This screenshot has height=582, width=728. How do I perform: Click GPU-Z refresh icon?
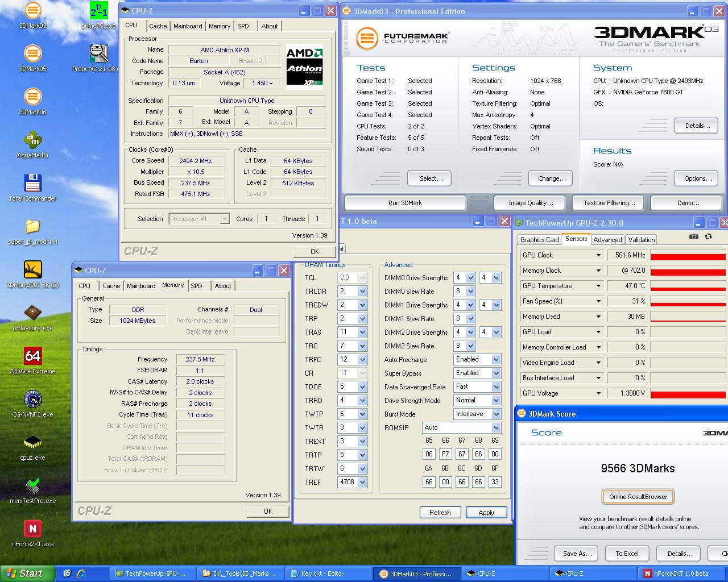708,236
